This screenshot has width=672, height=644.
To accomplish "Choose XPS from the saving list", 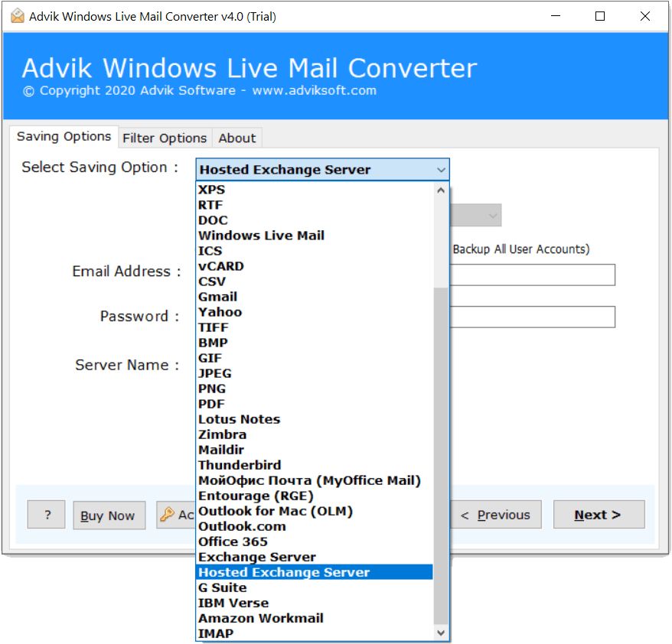I will pyautogui.click(x=315, y=190).
